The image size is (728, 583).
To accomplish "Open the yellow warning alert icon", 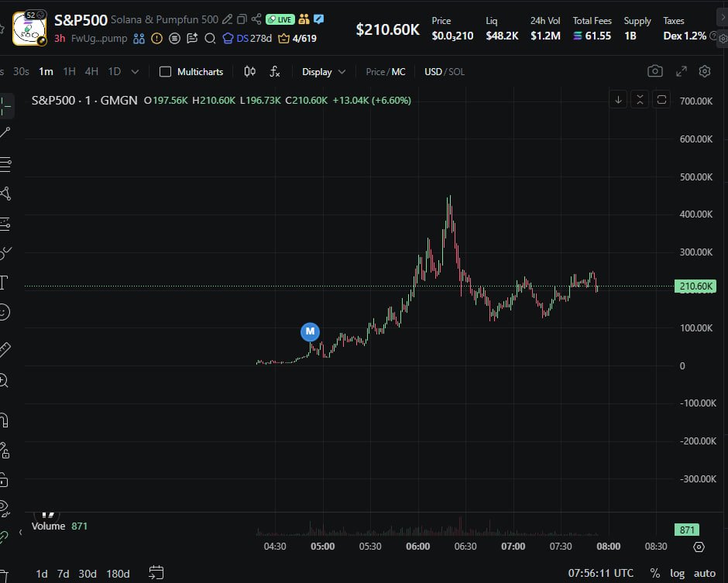I will pyautogui.click(x=157, y=39).
